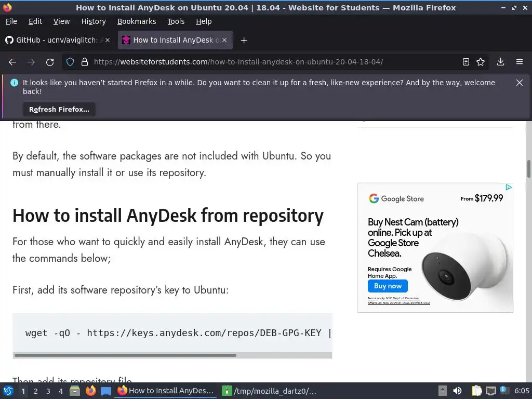The width and height of the screenshot is (532, 399).
Task: Focus the Firefox AnyDesk window in taskbar
Action: (x=166, y=391)
